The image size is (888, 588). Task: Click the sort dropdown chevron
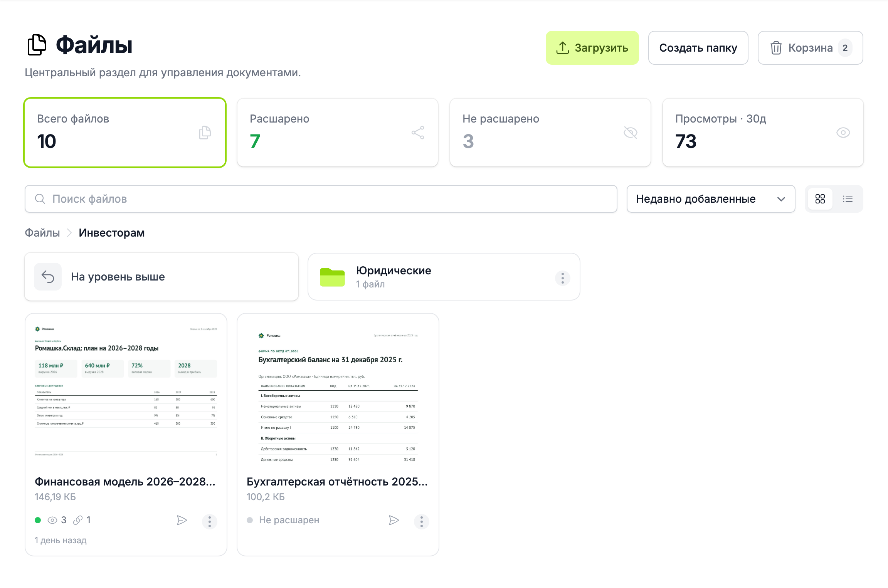[x=781, y=199]
